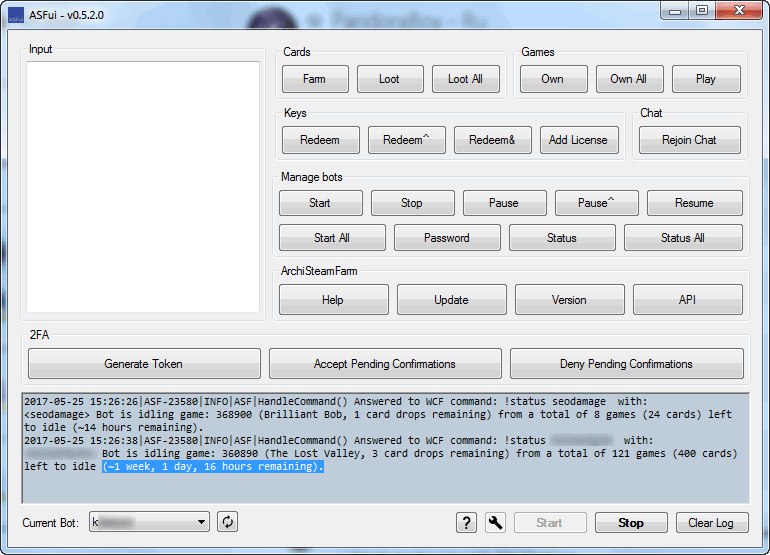Click the 2017-05-25 15:26:38 log entry
This screenshot has height=555, width=770.
tap(339, 440)
